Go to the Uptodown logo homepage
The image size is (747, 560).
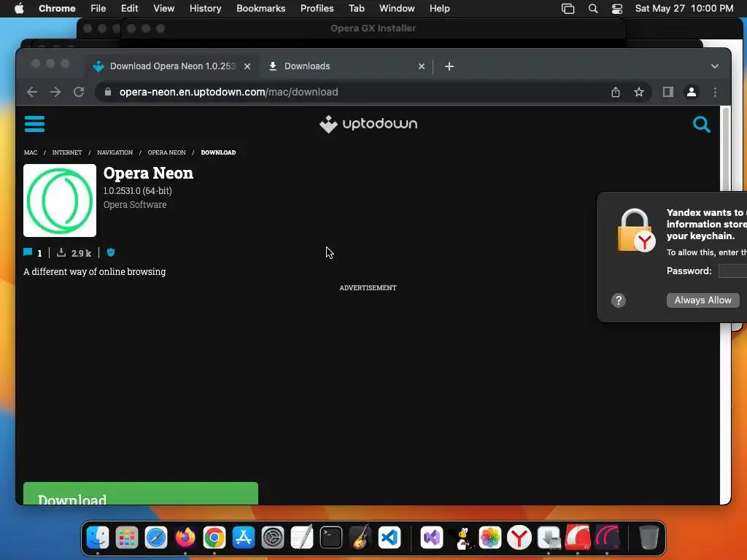pyautogui.click(x=368, y=124)
